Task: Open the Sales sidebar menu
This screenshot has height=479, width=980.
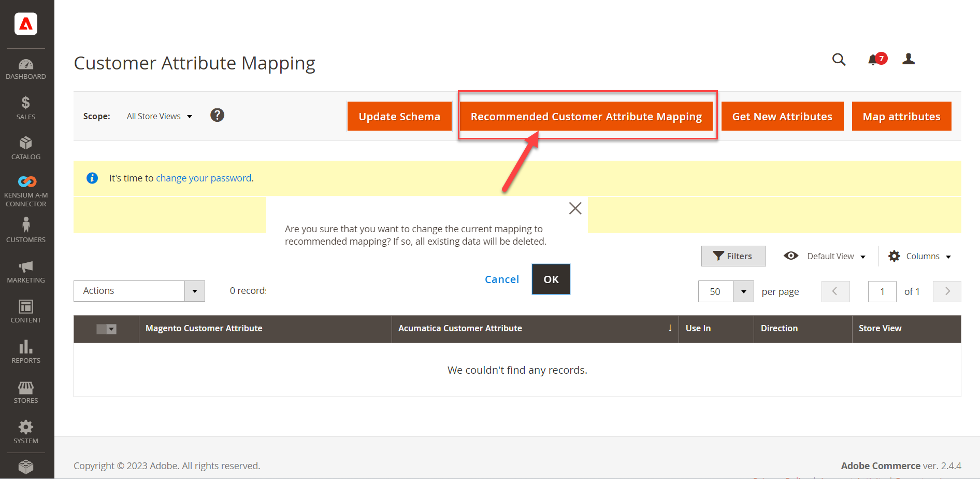Action: 26,108
